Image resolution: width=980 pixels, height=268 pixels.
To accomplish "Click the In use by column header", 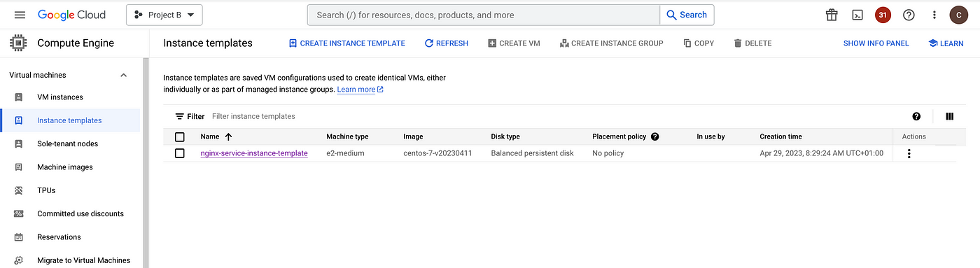I will [x=710, y=136].
